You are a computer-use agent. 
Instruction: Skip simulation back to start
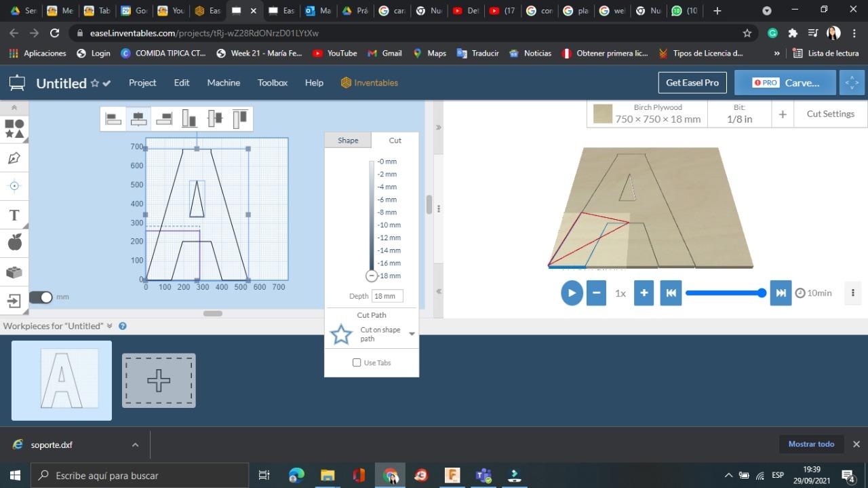[671, 293]
